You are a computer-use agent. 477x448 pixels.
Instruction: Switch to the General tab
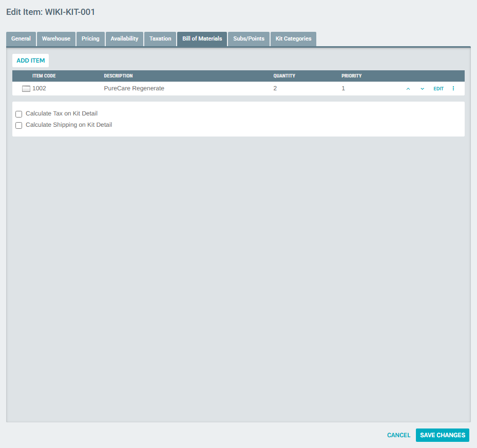click(x=21, y=38)
